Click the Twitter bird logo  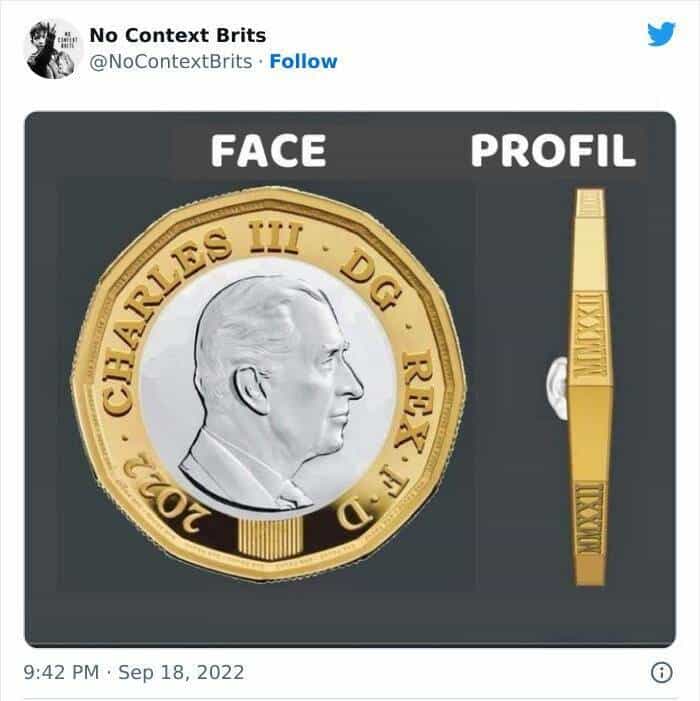(x=660, y=33)
